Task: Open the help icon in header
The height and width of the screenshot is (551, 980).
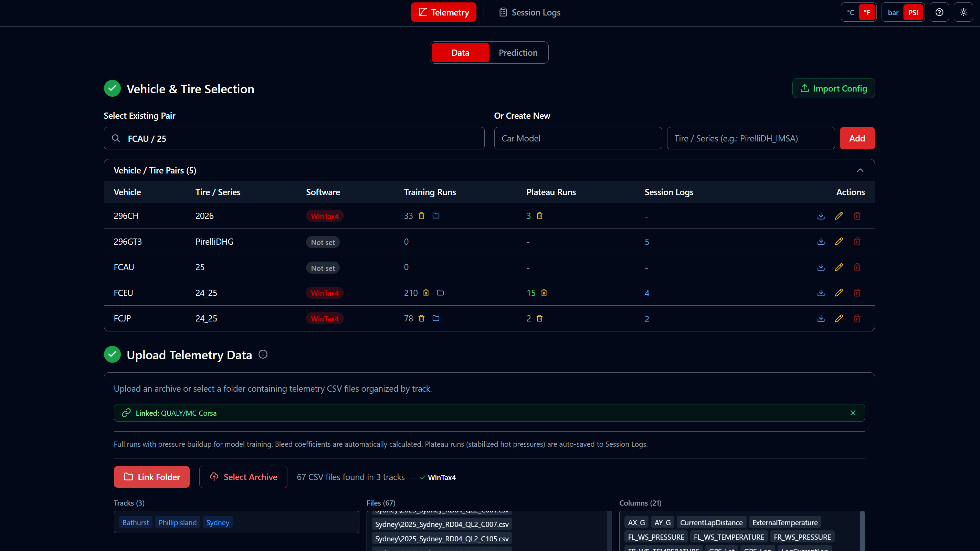Action: (x=939, y=12)
